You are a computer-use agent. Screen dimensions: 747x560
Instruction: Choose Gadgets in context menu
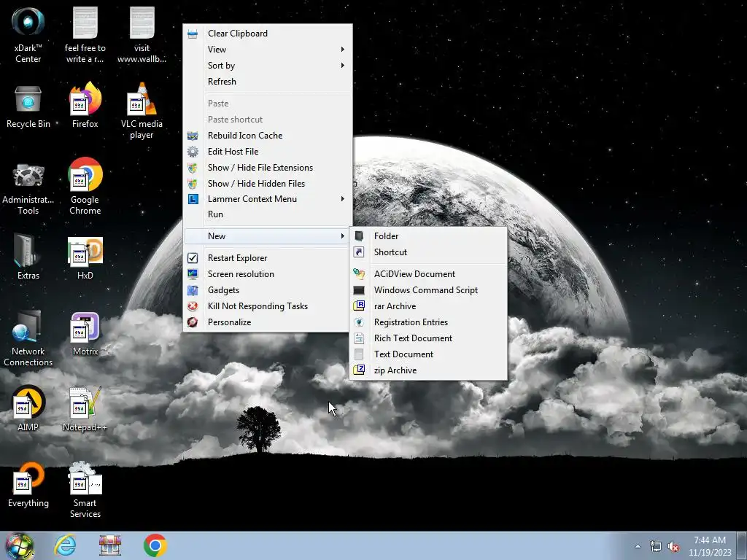(x=267, y=290)
